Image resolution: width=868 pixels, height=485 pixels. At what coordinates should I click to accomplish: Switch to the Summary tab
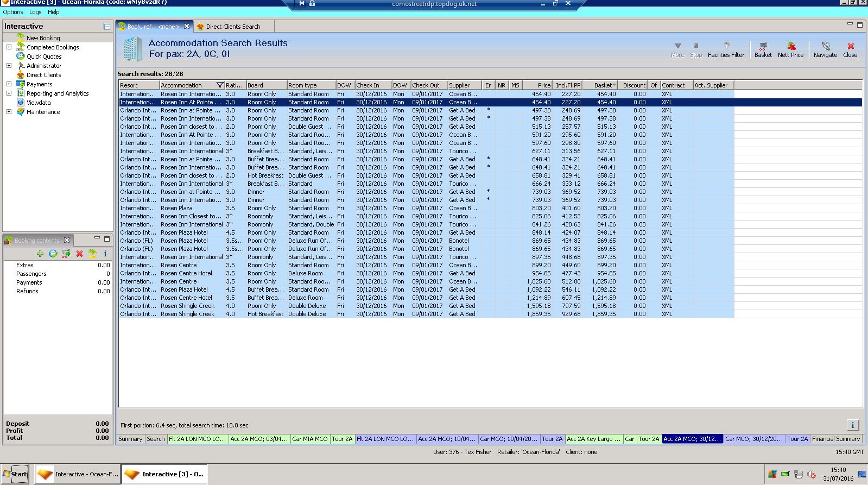130,439
